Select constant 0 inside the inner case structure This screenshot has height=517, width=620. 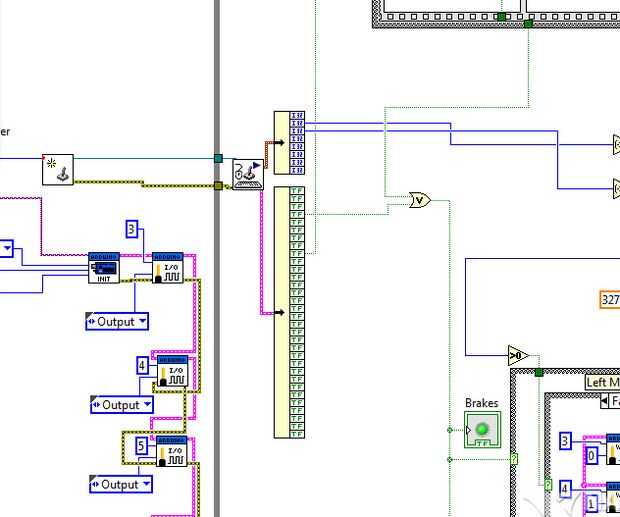[592, 456]
